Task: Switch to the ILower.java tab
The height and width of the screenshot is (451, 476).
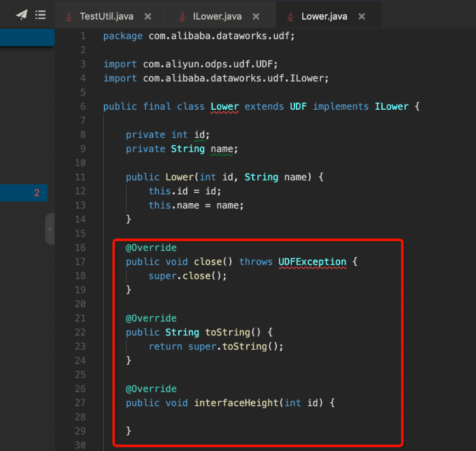Action: [x=217, y=16]
